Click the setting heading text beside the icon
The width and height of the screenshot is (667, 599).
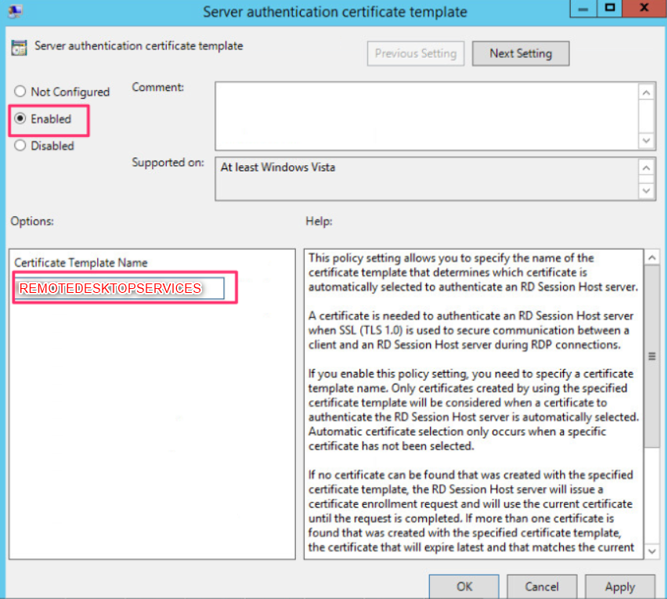coord(139,46)
